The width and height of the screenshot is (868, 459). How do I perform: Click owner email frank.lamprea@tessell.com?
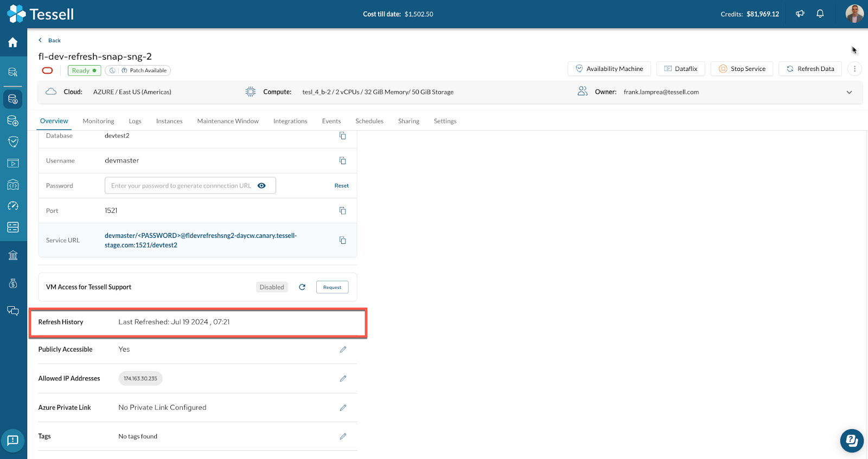pyautogui.click(x=661, y=92)
